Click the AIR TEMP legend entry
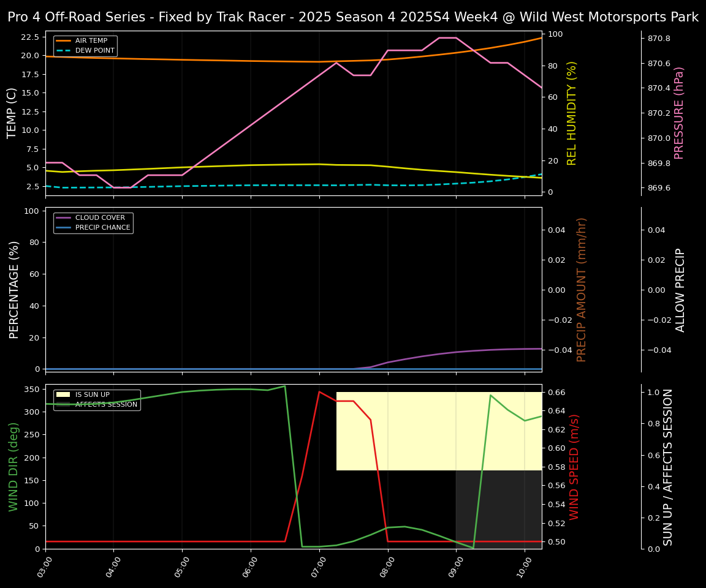This screenshot has height=588, width=706. (x=91, y=41)
